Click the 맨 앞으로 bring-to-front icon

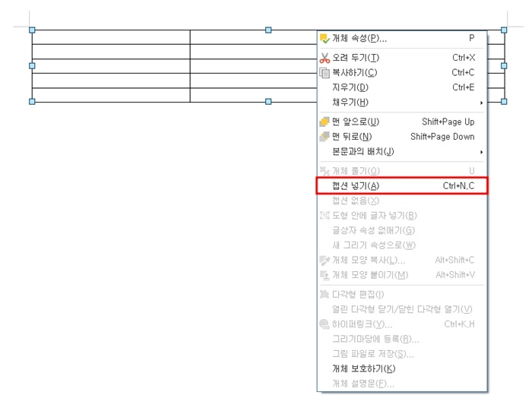[x=325, y=122]
